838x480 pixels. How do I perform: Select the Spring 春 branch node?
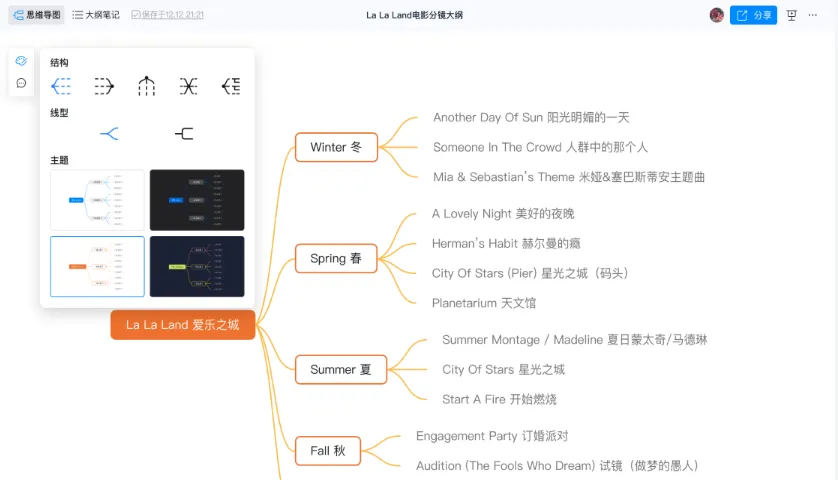pos(336,258)
